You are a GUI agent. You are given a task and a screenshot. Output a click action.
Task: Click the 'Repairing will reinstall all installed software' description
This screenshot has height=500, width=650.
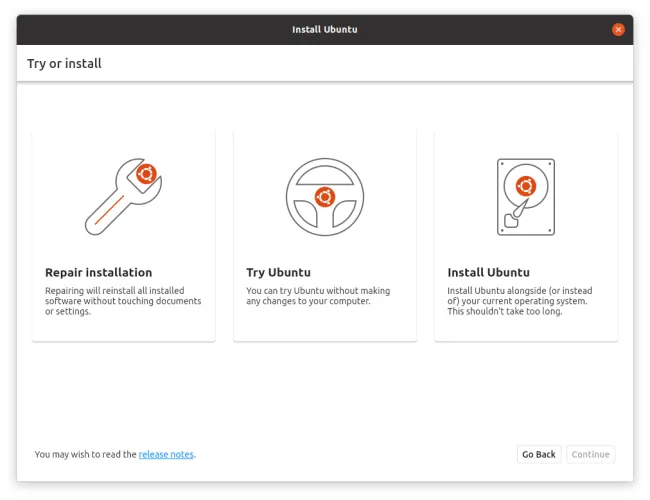(122, 301)
